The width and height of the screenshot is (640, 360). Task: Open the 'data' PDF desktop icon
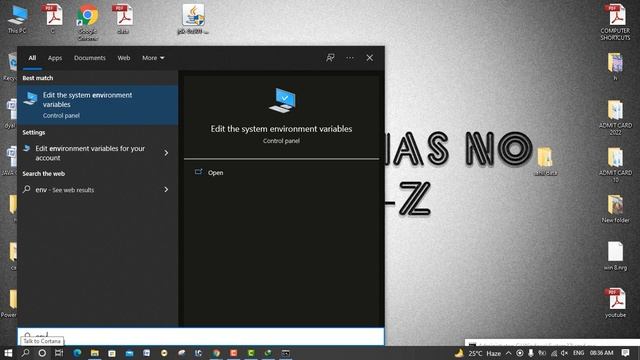pos(123,19)
